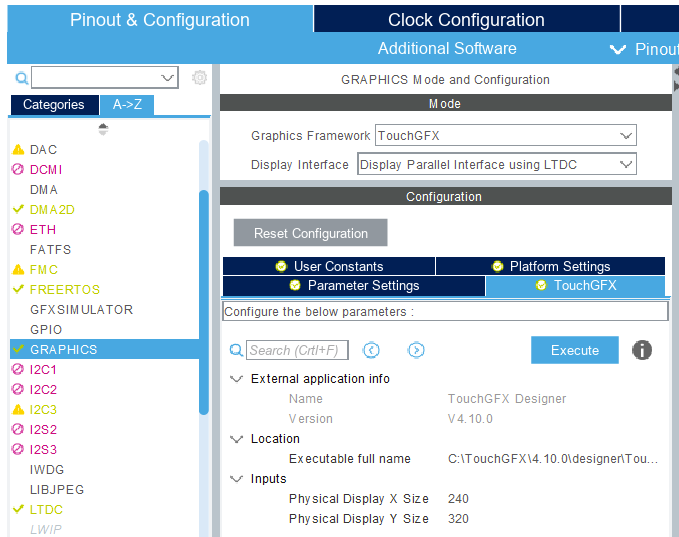Screen dimensions: 679x537
Task: Click Physical Display X Size value 240
Action: point(458,499)
